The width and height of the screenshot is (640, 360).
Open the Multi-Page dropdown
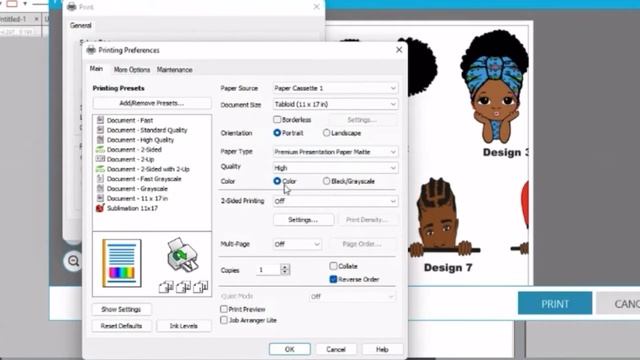click(297, 244)
